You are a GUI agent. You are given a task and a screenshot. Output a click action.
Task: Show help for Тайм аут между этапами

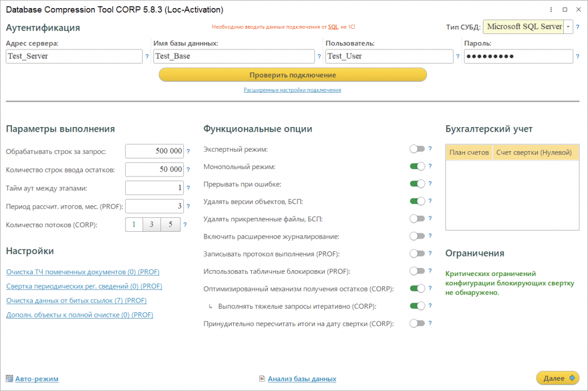(x=189, y=188)
